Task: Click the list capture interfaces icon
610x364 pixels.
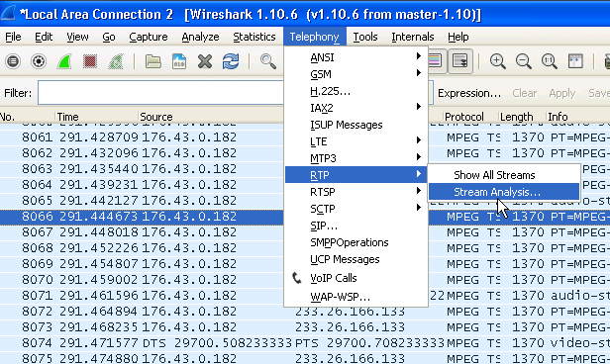Action: [x=13, y=61]
